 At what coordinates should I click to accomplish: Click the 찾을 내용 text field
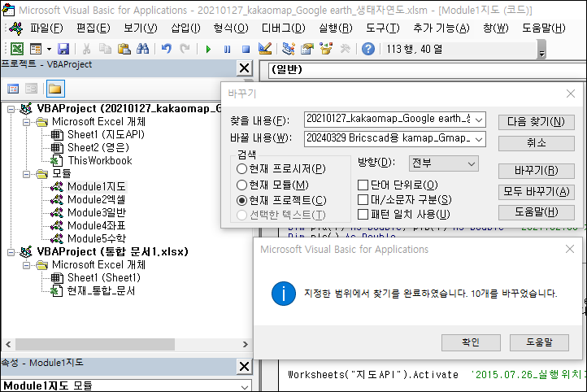click(389, 120)
